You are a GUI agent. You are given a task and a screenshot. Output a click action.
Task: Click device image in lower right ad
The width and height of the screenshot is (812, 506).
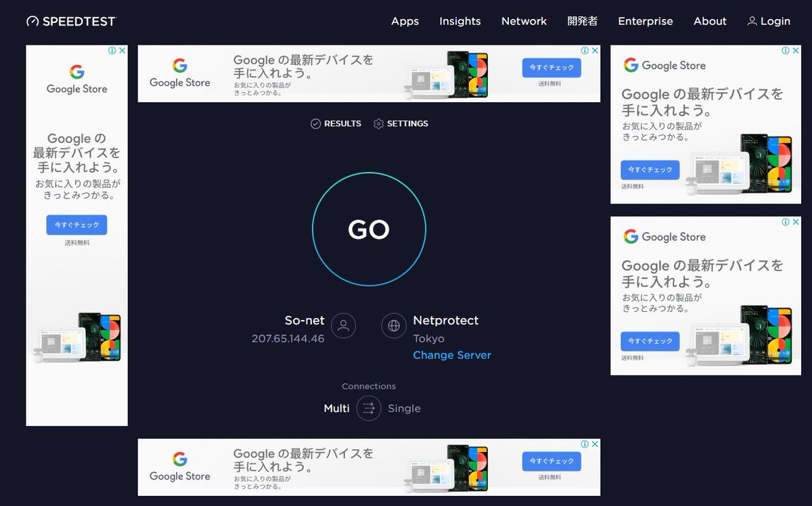[x=739, y=336]
